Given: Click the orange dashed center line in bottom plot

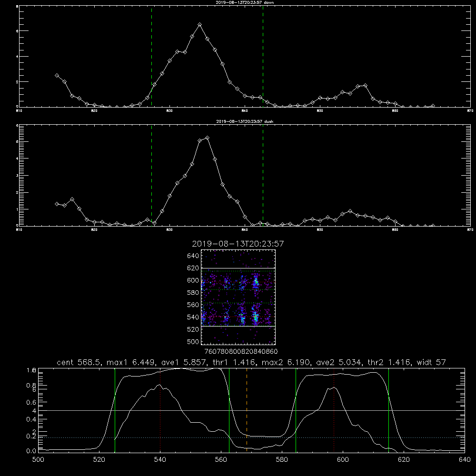Looking at the screenshot, I should [247, 410].
